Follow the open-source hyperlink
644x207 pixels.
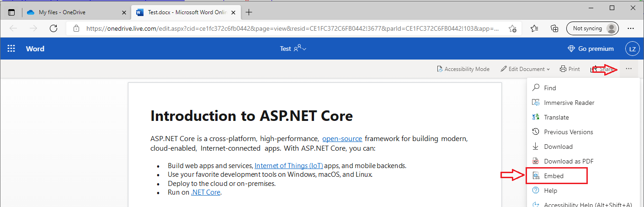point(342,138)
